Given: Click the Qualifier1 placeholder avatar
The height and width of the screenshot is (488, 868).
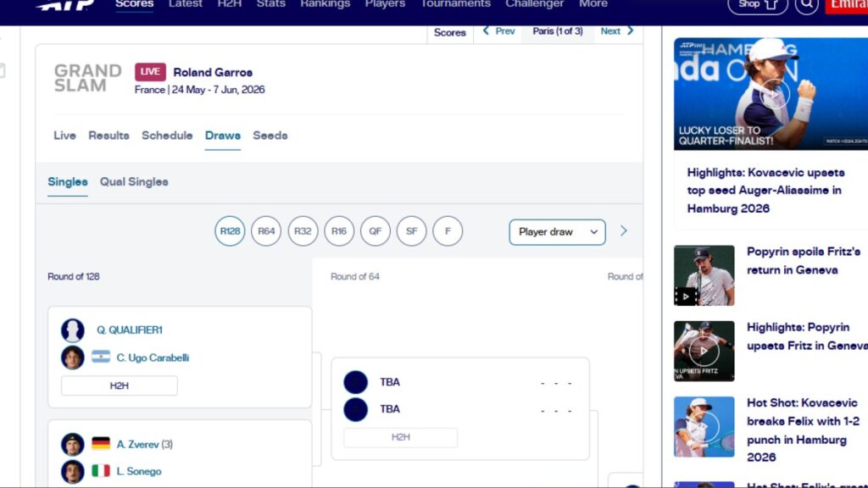Looking at the screenshot, I should coord(73,330).
